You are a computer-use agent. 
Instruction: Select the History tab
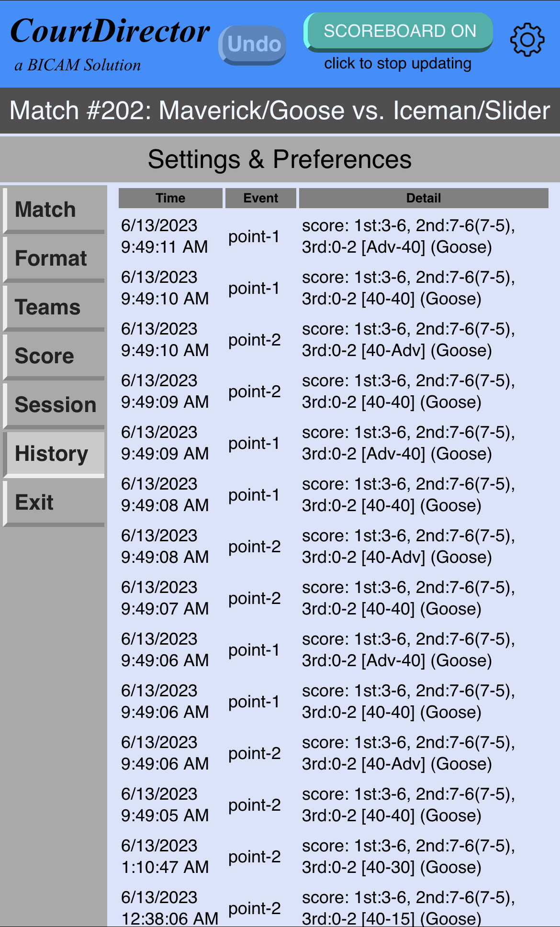(54, 454)
